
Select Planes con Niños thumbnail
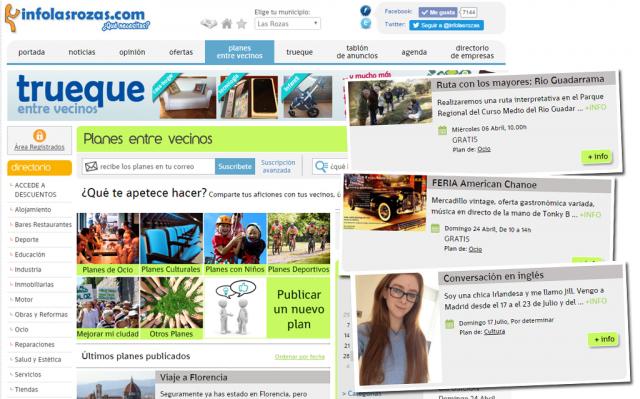pos(235,244)
